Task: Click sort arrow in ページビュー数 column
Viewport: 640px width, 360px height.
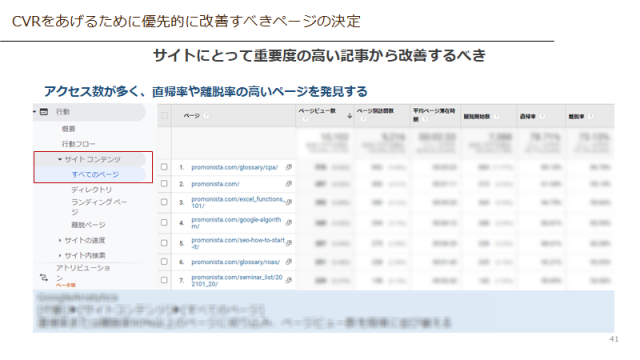Action: [349, 116]
